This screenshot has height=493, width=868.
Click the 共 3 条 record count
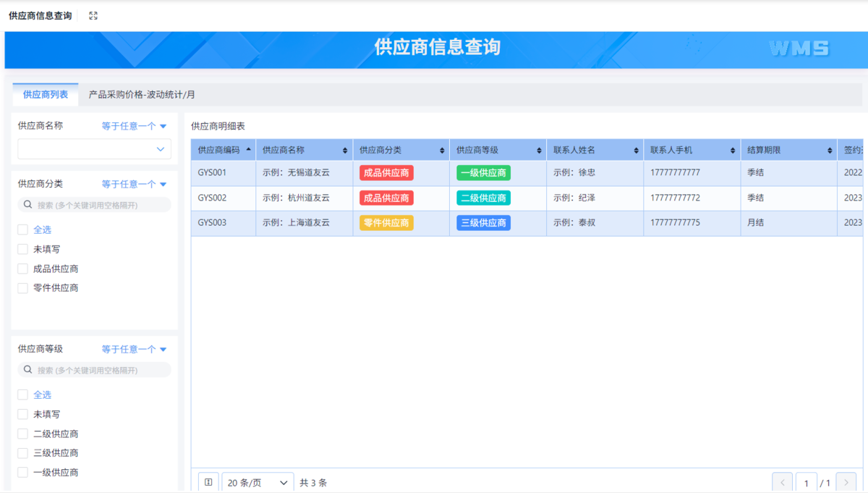(313, 483)
